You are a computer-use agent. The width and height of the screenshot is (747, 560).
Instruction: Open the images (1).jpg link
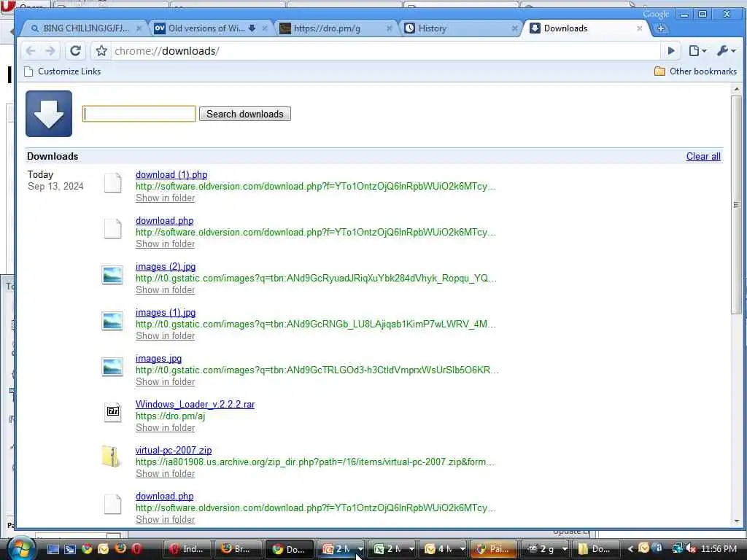166,312
